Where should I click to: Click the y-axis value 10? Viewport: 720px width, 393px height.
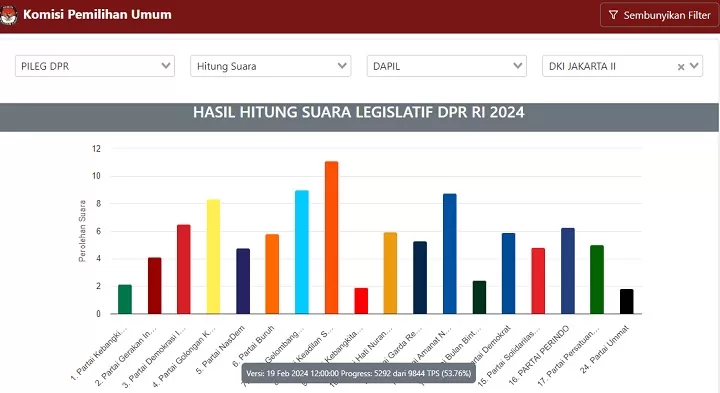click(96, 176)
